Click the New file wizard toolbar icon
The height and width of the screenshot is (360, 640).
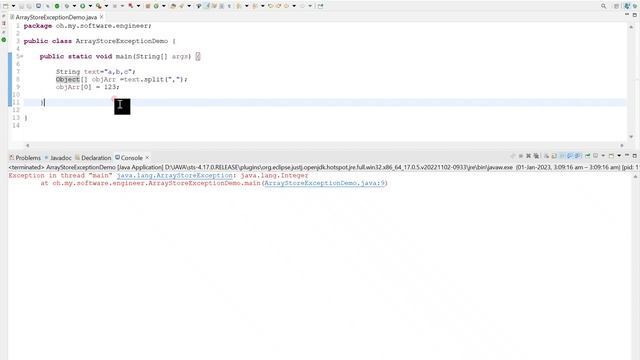pos(5,6)
